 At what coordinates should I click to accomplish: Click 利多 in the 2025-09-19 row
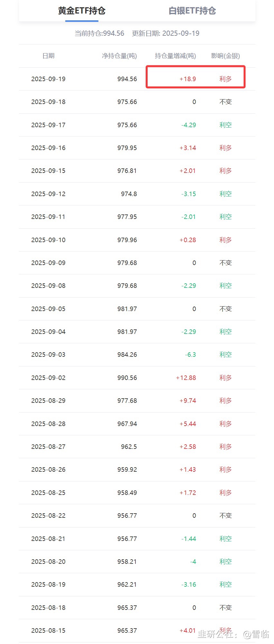click(225, 79)
